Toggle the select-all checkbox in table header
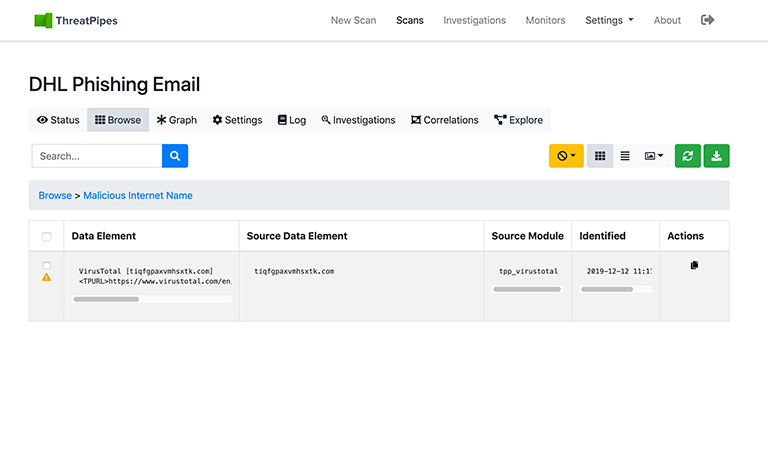The image size is (768, 467). coord(46,237)
